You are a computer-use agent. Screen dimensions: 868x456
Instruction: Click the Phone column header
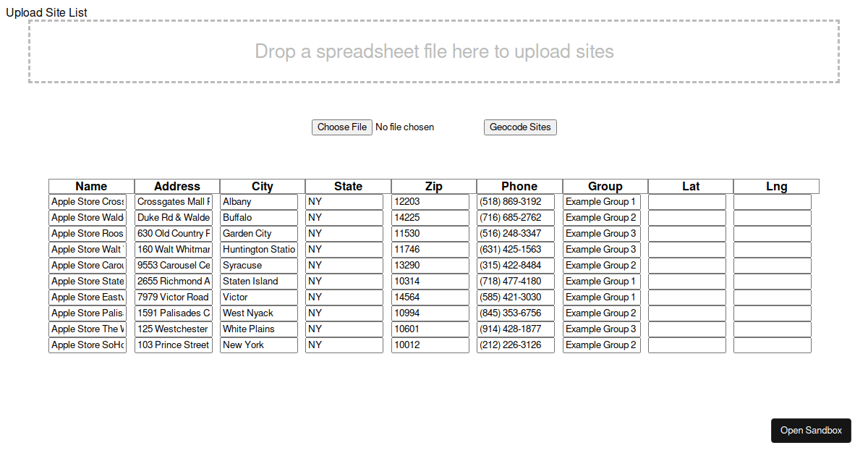tap(519, 187)
